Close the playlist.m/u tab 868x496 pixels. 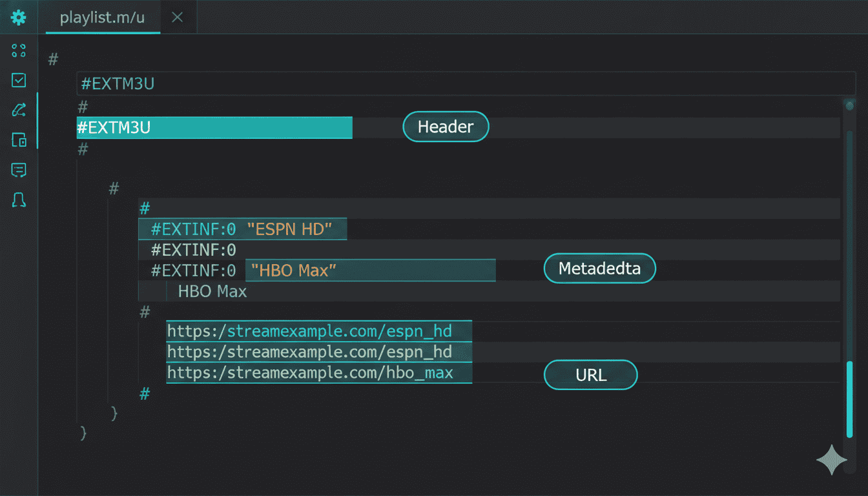(178, 17)
